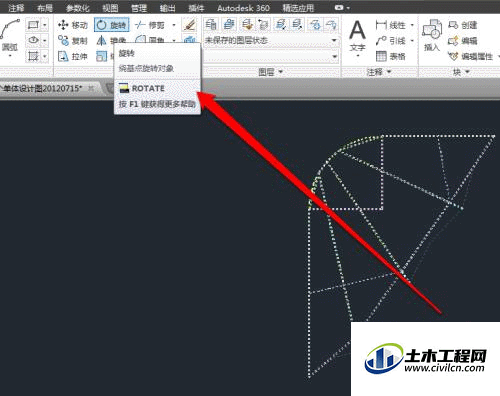Switch to the 管理 ribbon tab
The image size is (500, 396).
pos(139,8)
